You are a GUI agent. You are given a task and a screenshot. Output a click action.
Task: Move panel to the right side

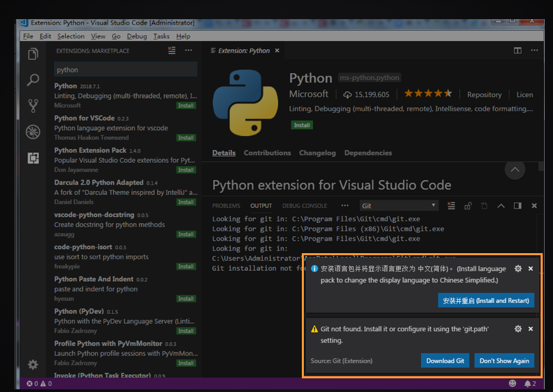(517, 205)
